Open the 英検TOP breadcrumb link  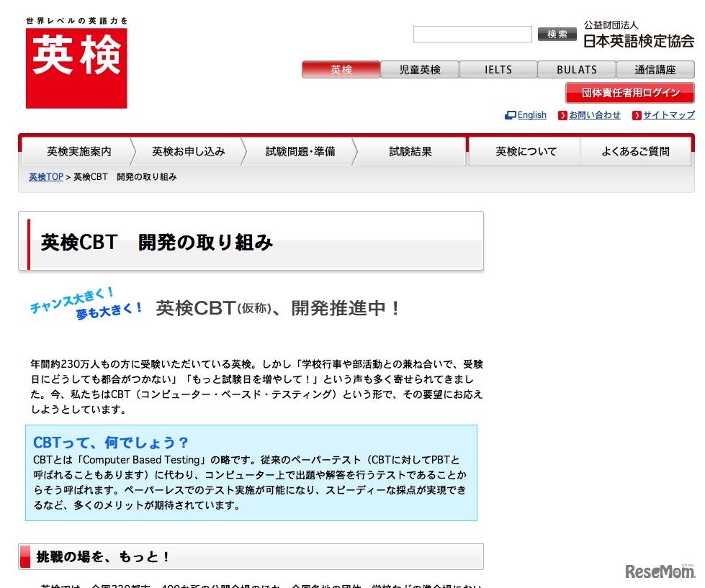pyautogui.click(x=45, y=176)
